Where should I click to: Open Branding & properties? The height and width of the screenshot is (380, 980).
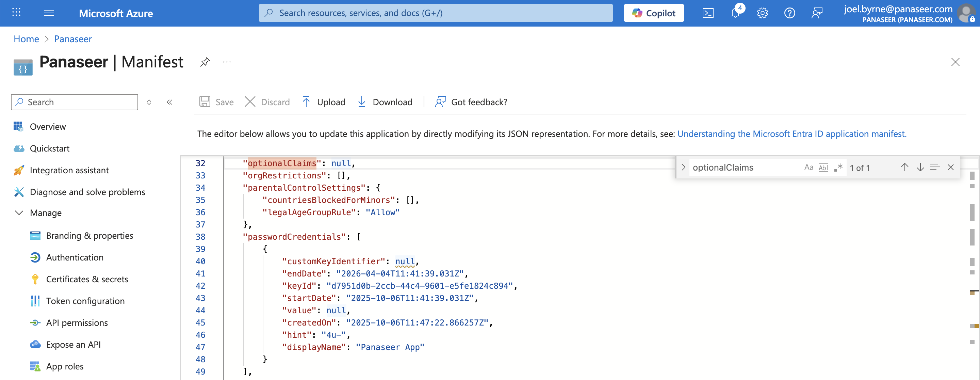[90, 235]
